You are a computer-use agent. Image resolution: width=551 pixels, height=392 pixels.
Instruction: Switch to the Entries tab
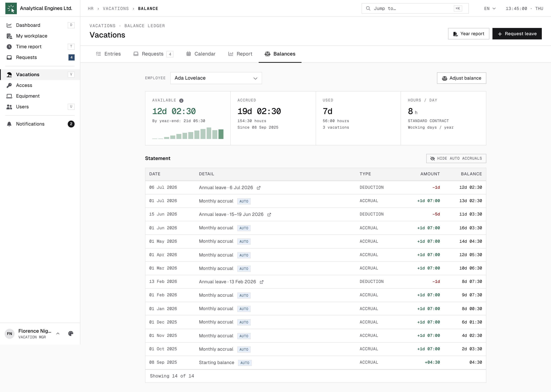(108, 54)
